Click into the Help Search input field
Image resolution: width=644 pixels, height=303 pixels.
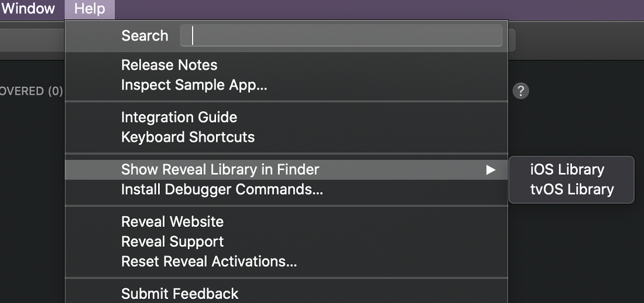341,36
